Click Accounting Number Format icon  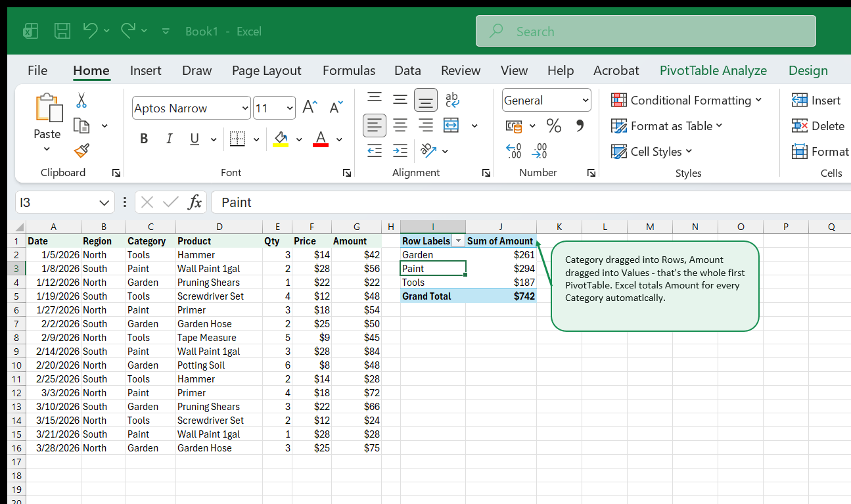pyautogui.click(x=514, y=126)
